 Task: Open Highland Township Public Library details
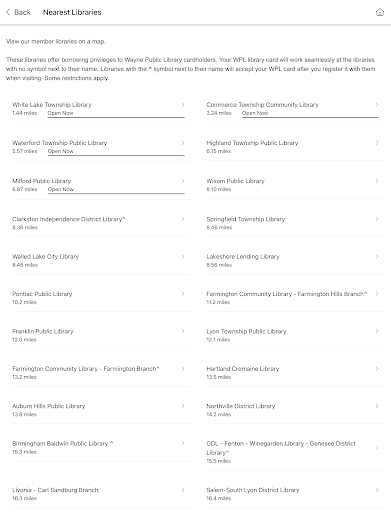[295, 147]
